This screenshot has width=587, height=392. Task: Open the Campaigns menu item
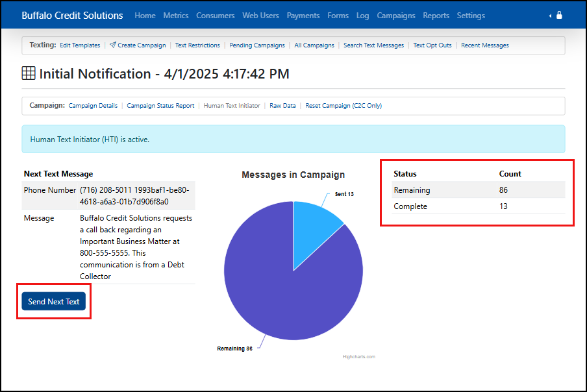click(x=396, y=16)
